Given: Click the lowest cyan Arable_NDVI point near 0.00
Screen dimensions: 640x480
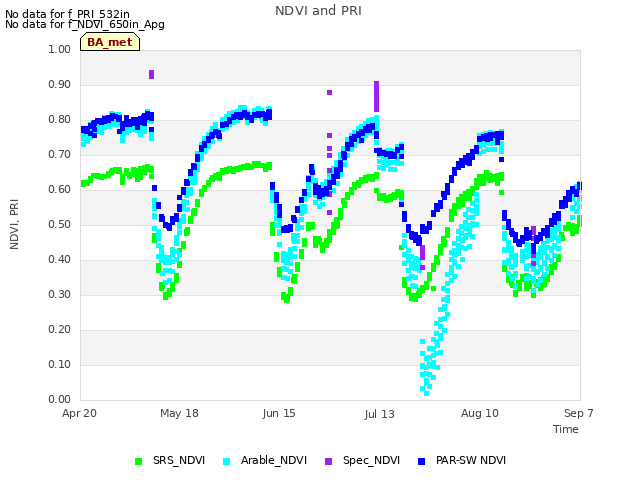Looking at the screenshot, I should (x=427, y=393).
